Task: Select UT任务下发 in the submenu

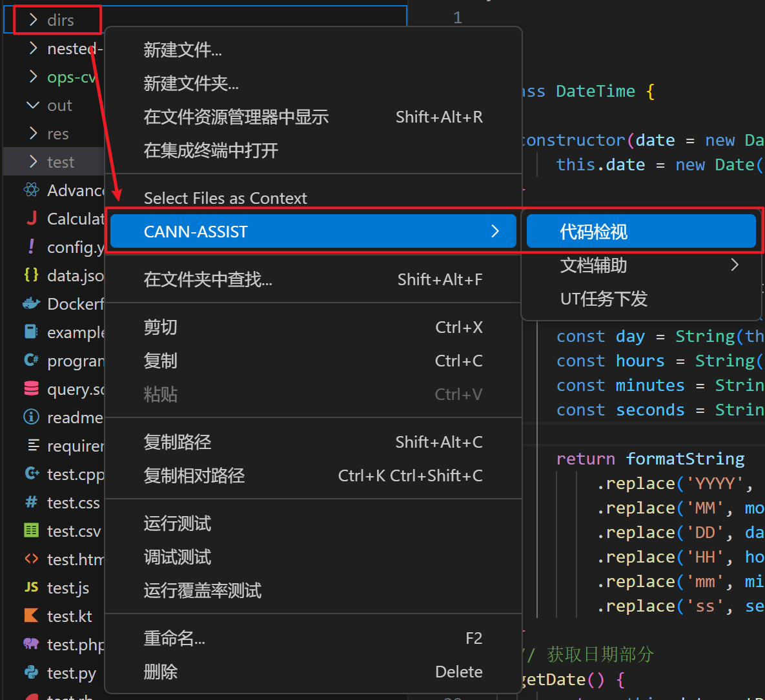Action: [x=604, y=299]
